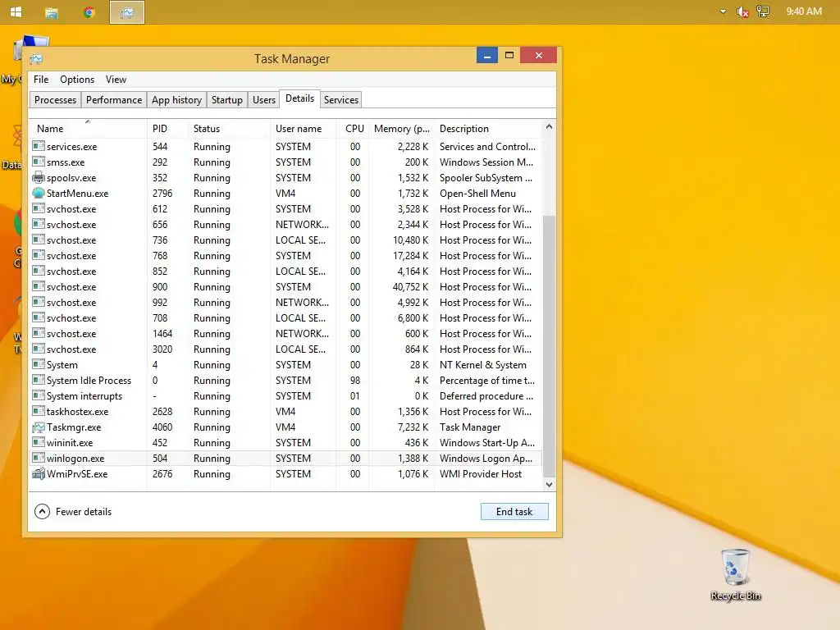Select 'Open-Shell Menu' description
This screenshot has width=840, height=630.
(x=478, y=194)
